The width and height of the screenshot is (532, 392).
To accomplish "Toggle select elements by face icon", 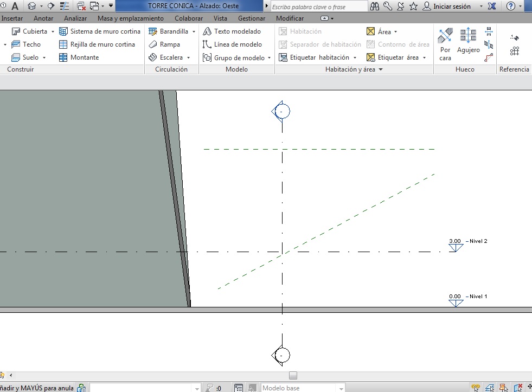I will pos(518,388).
